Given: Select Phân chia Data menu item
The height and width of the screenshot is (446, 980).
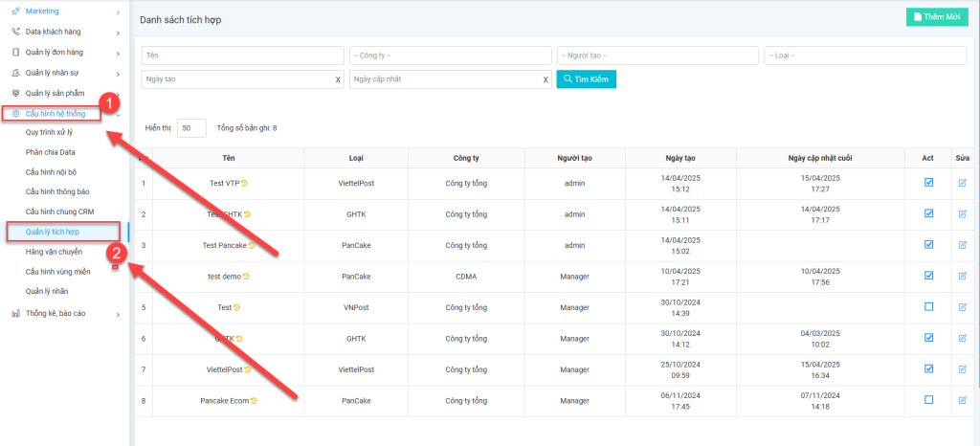Looking at the screenshot, I should click(x=50, y=152).
